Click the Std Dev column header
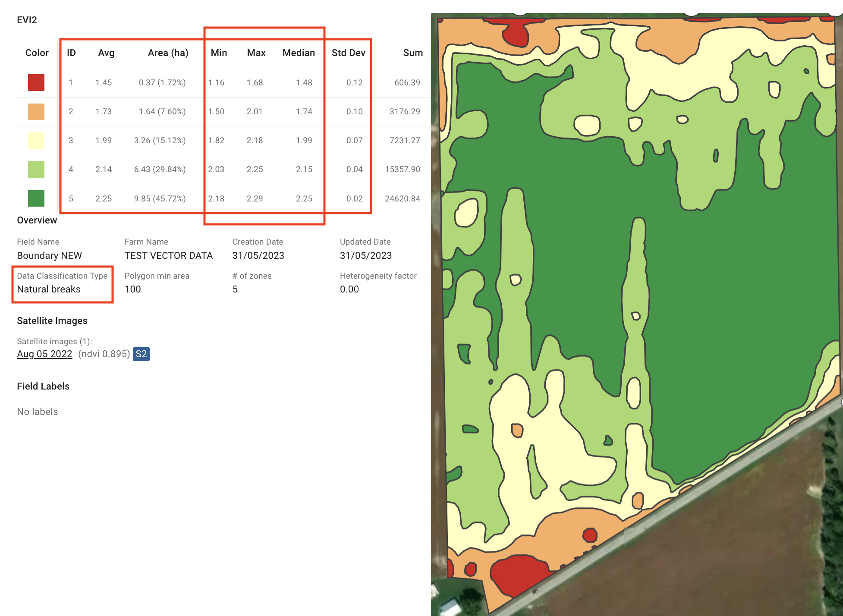 coord(348,53)
